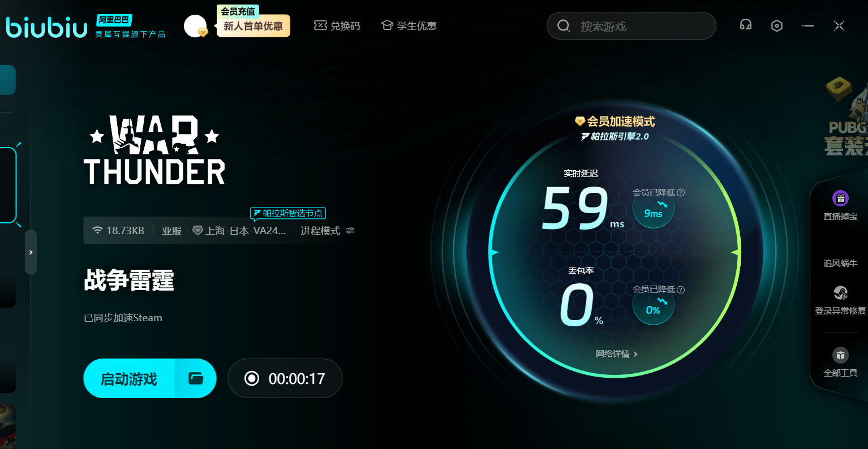Screen dimensions: 868x449
Task: Click the 0% packet loss reduction badge
Action: [x=653, y=306]
